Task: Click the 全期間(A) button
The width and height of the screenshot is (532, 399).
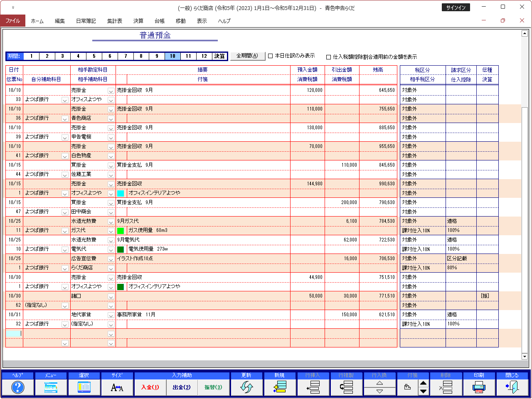Action: 247,56
